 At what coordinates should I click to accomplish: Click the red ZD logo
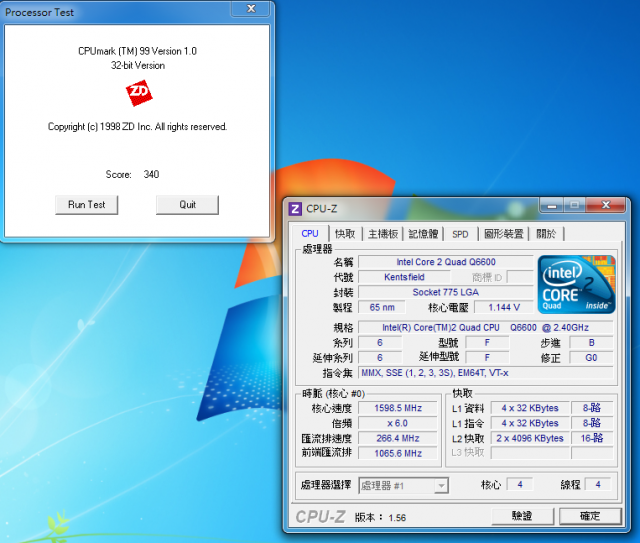[x=139, y=93]
